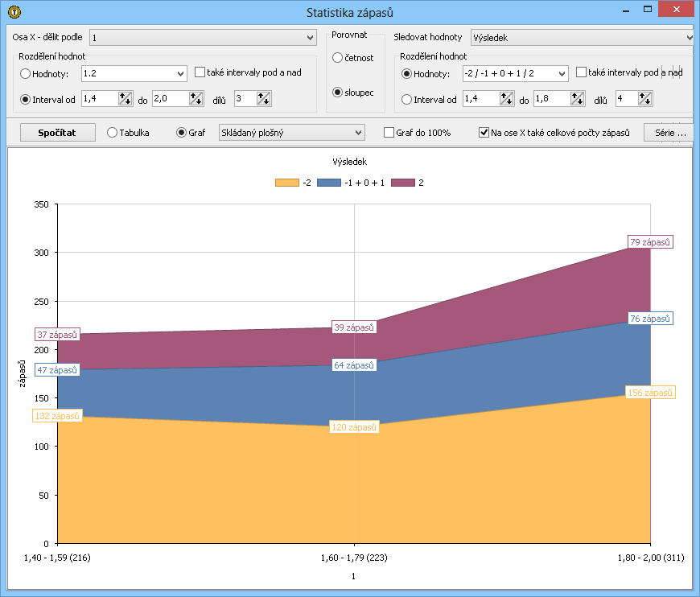Open the 'Série ...' button
Viewport: 700px width, 597px height.
669,132
